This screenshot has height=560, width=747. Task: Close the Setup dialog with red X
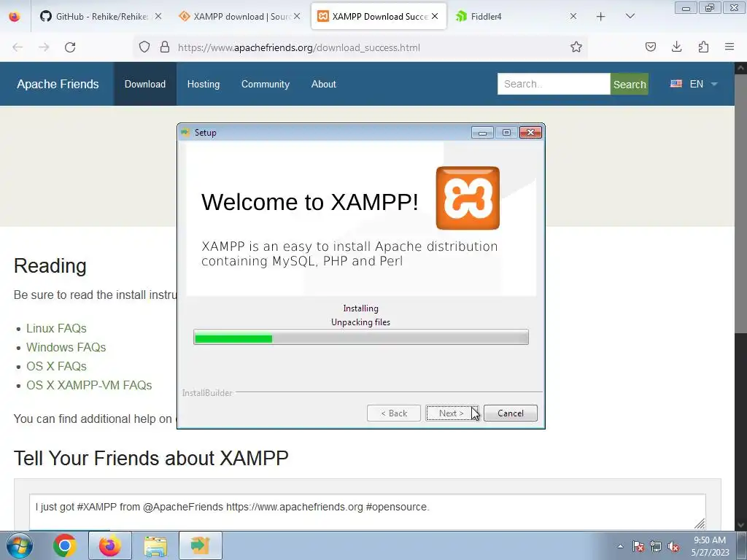530,133
